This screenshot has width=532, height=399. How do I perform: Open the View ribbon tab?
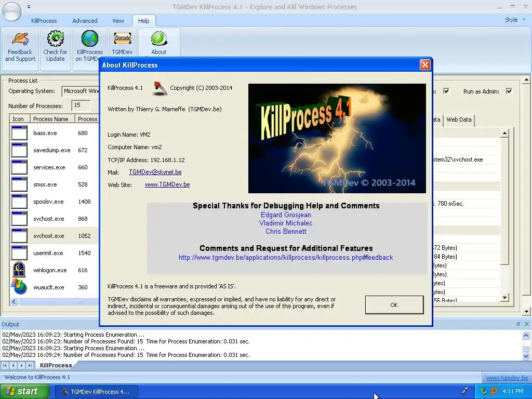pos(118,21)
